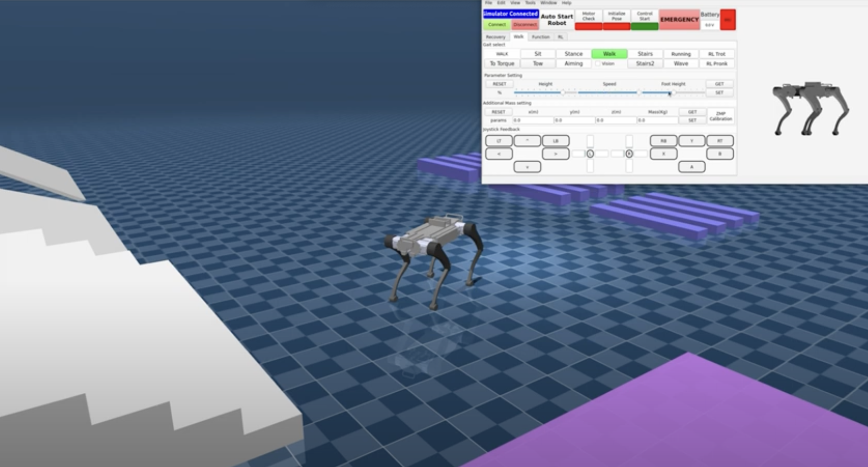Switch to the Function tab
Image resolution: width=868 pixels, height=467 pixels.
coord(540,37)
